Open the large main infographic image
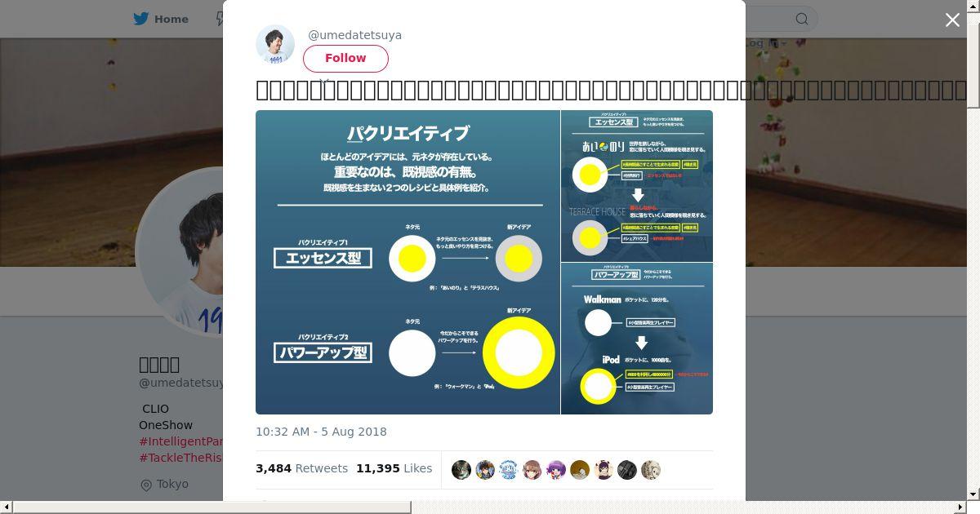 pyautogui.click(x=408, y=262)
